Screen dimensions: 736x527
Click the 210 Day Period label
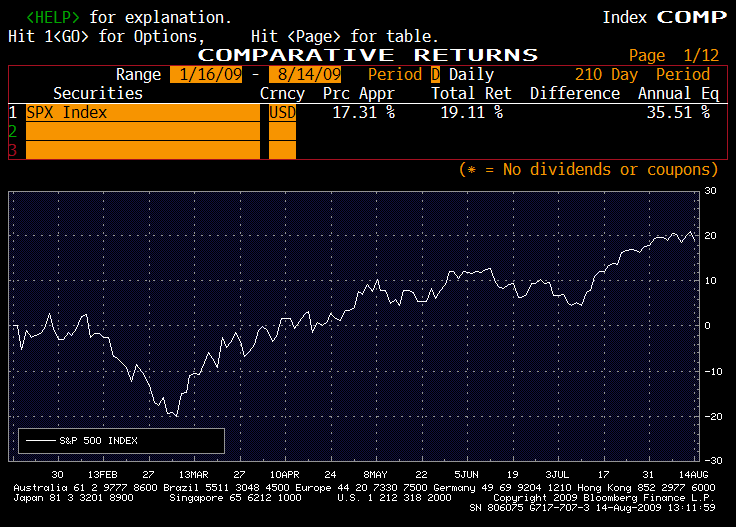(643, 75)
